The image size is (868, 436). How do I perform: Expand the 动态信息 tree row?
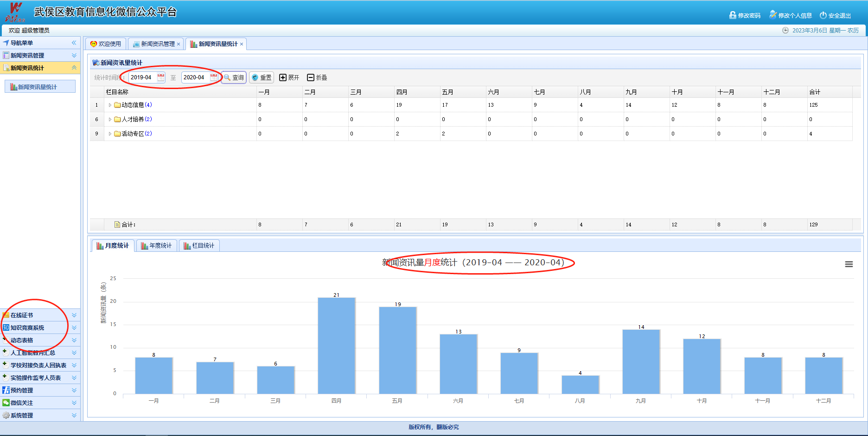[x=110, y=105]
